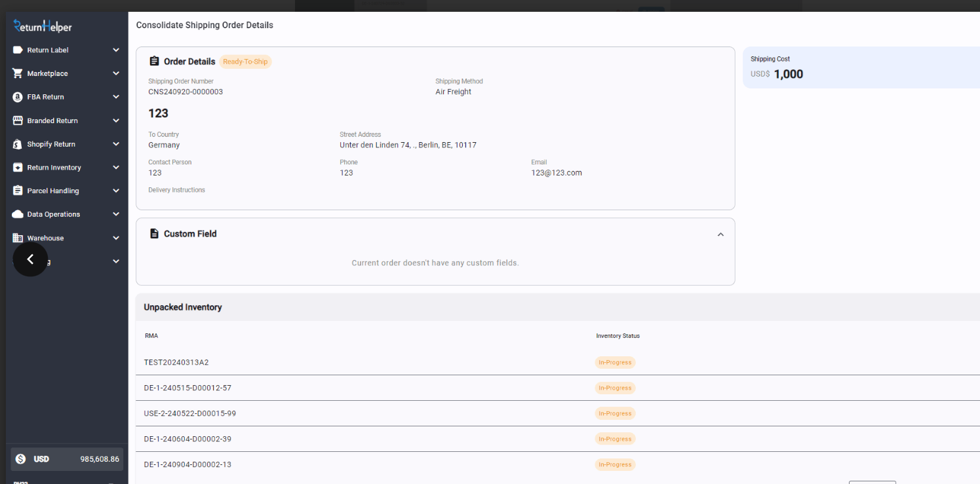Click the FBA Return Amazon icon
Viewport: 980px width, 484px height.
18,97
